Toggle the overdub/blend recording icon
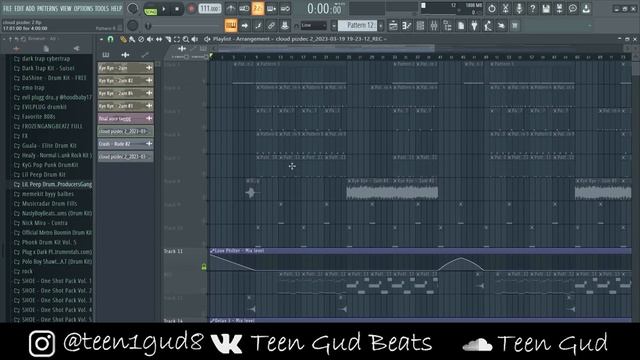The width and height of the screenshot is (640, 360). point(271,9)
